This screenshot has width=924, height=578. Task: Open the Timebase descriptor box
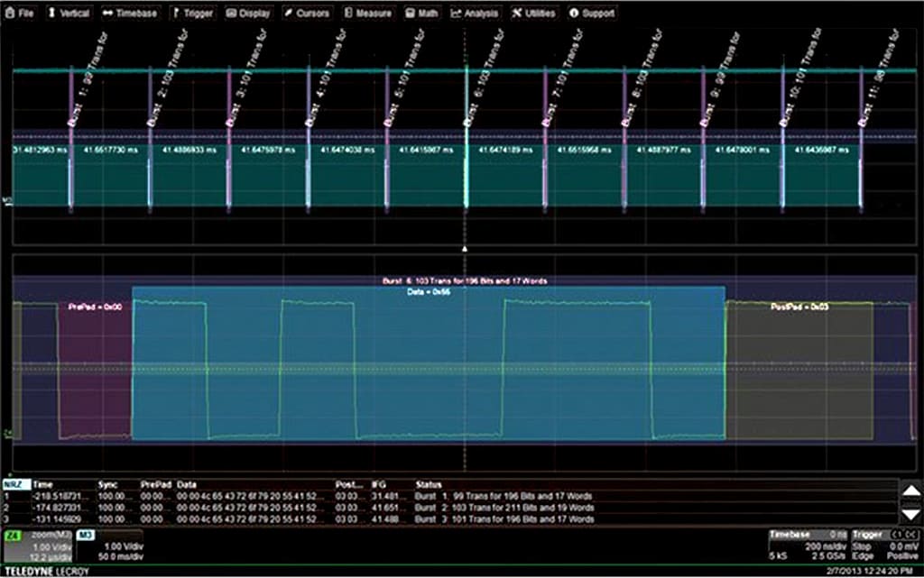pyautogui.click(x=808, y=546)
